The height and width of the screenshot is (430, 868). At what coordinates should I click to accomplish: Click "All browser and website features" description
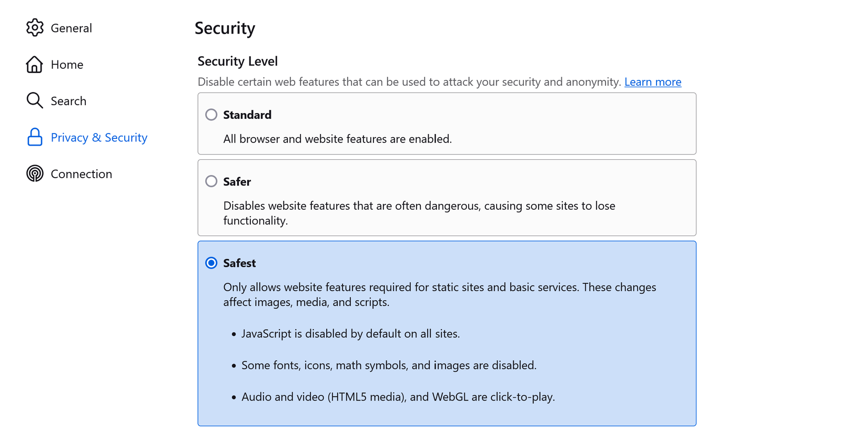(x=337, y=139)
